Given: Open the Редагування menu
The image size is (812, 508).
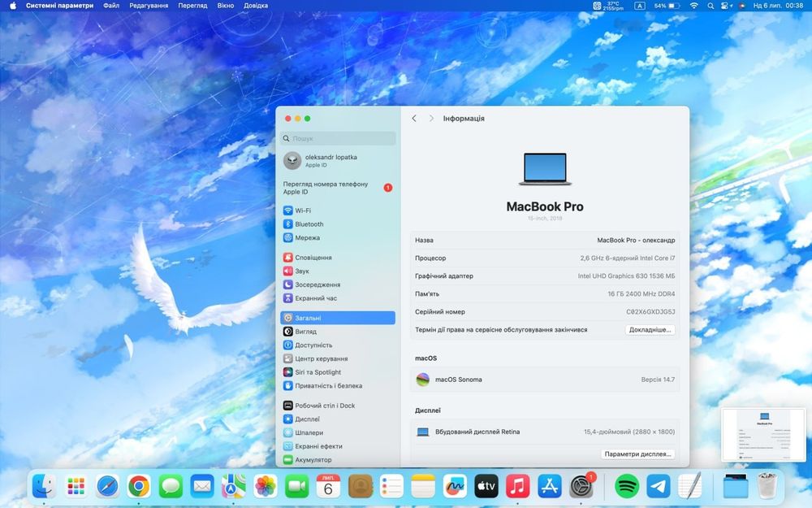Looking at the screenshot, I should click(x=149, y=6).
